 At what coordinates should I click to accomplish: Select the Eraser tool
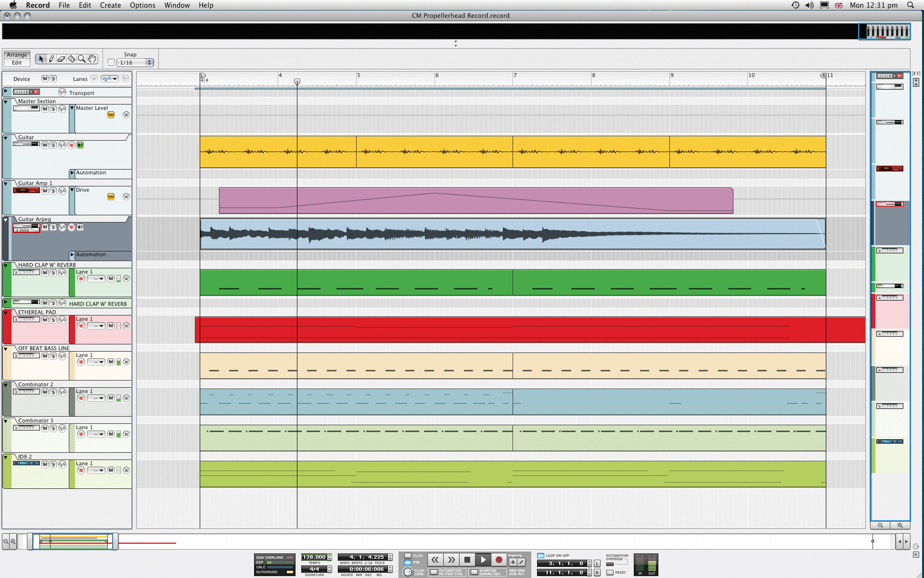click(x=62, y=59)
